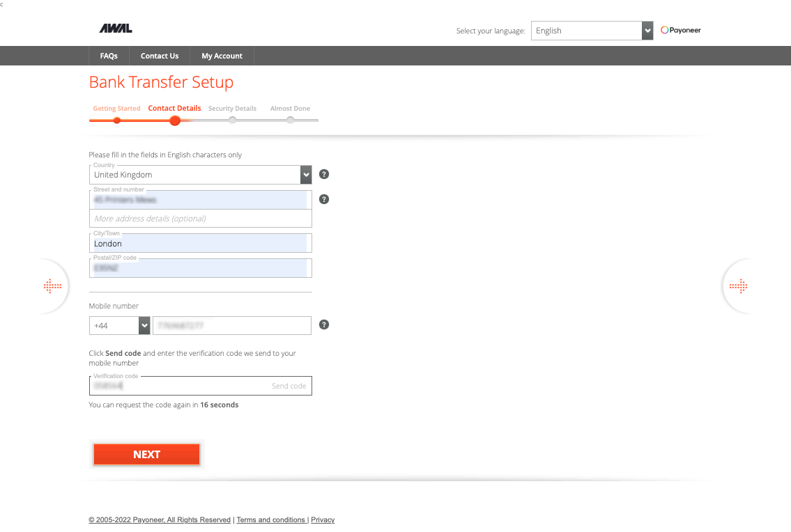
Task: Click help icon beside Street and number
Action: tap(324, 199)
